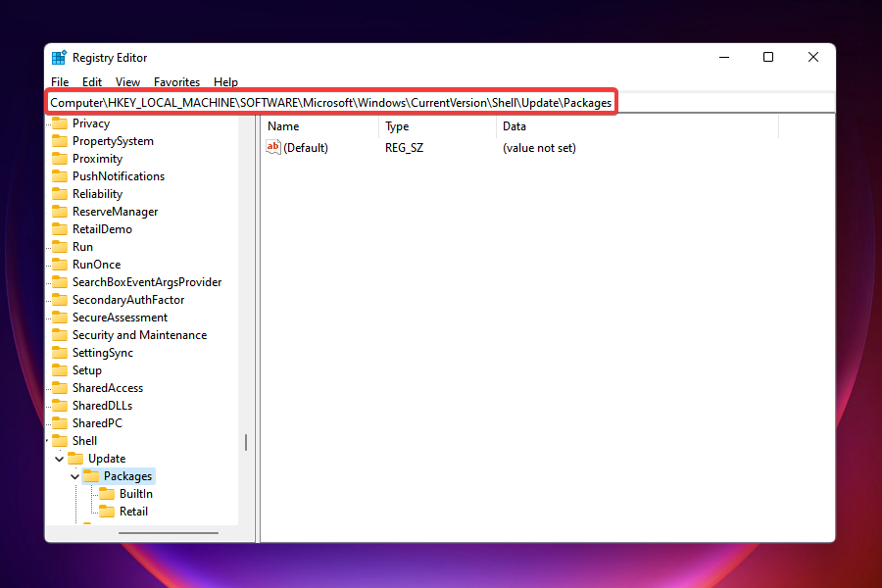Click the registry path address bar
Image resolution: width=882 pixels, height=588 pixels.
pyautogui.click(x=331, y=102)
